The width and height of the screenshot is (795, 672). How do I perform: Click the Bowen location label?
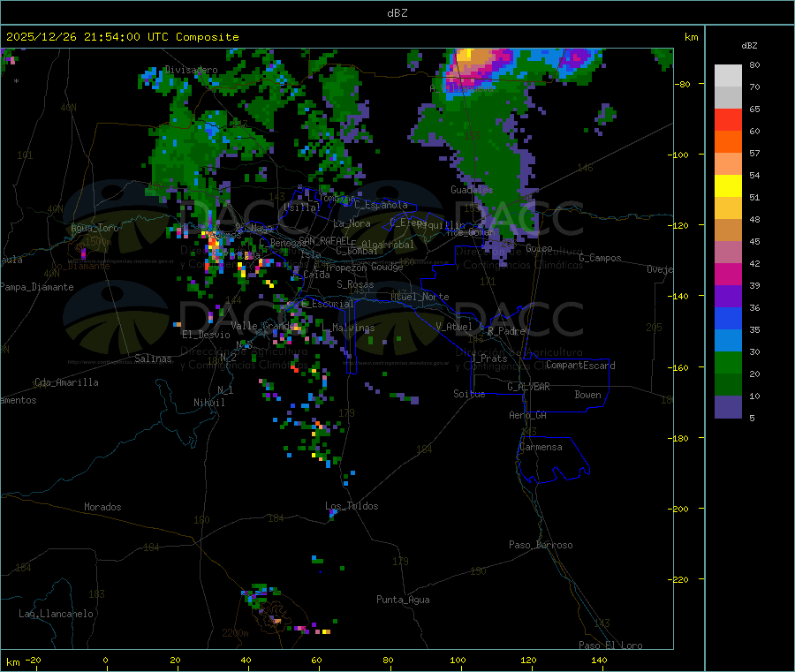pos(587,395)
